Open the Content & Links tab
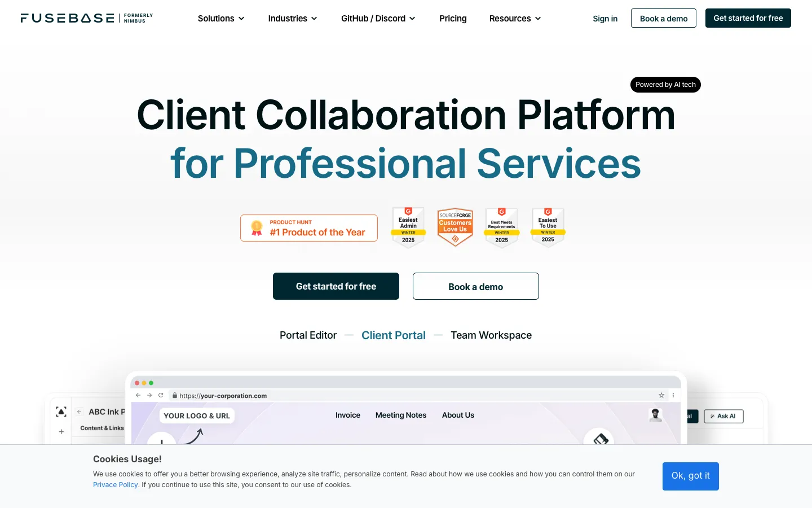 [x=102, y=428]
